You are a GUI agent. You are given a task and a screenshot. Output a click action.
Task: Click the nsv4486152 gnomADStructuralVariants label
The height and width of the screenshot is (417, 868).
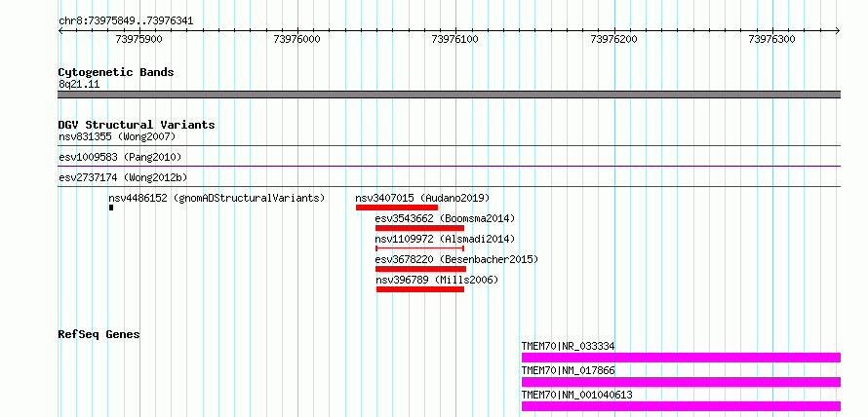pyautogui.click(x=217, y=198)
